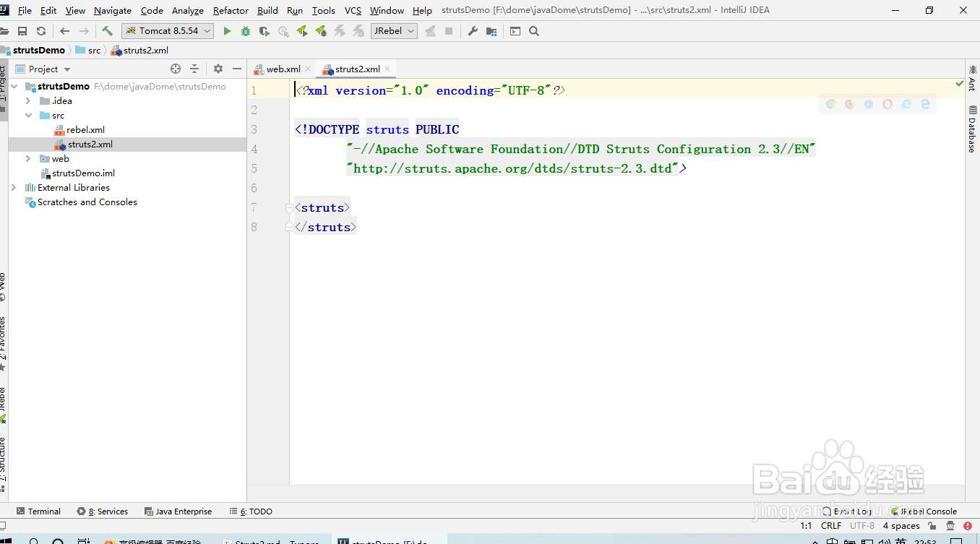Open in Chrome browser icon in editor
The width and height of the screenshot is (980, 544).
(831, 104)
